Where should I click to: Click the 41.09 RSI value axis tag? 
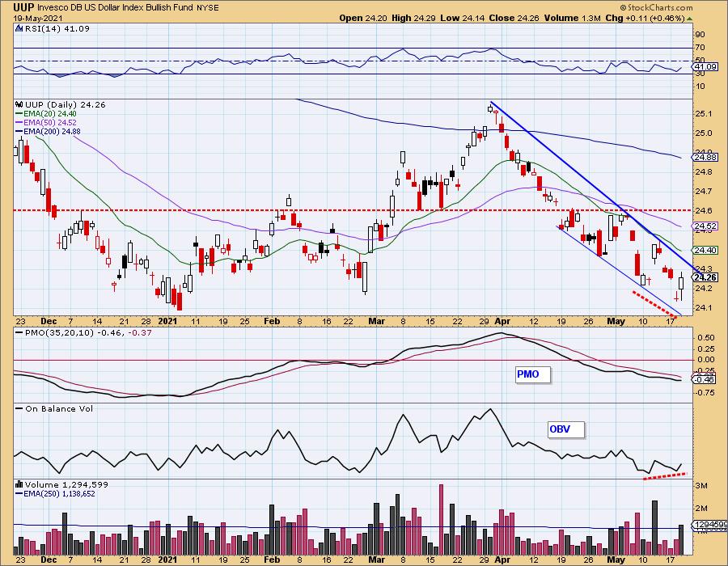coord(705,67)
